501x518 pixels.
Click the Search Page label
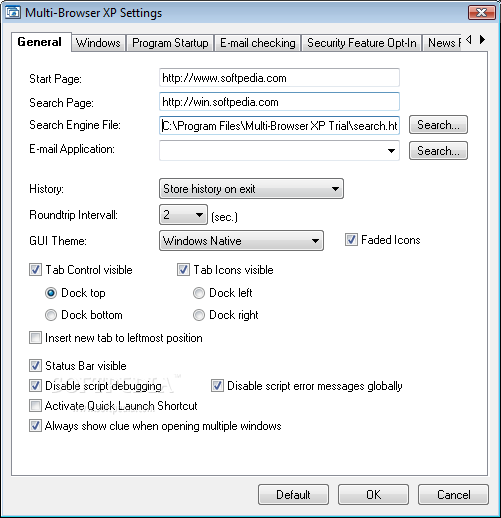click(x=61, y=103)
